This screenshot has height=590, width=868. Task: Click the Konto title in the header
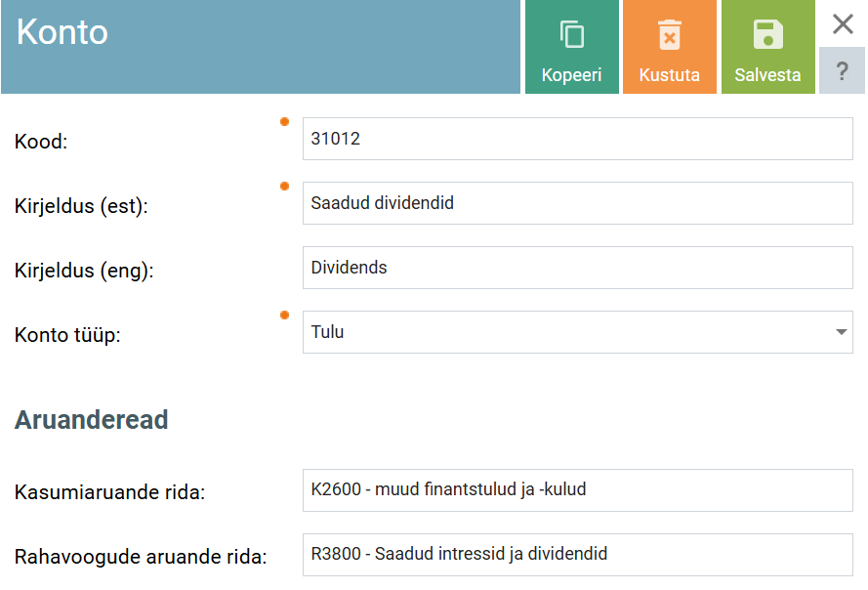click(x=62, y=33)
